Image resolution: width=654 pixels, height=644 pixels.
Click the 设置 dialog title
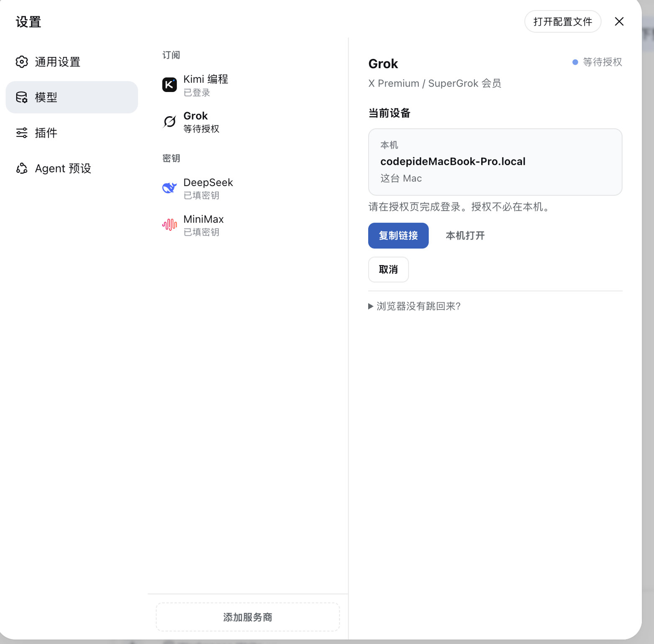[28, 22]
